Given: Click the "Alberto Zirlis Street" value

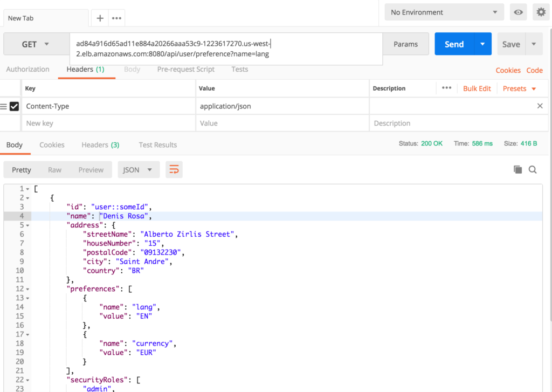Looking at the screenshot, I should [x=187, y=234].
